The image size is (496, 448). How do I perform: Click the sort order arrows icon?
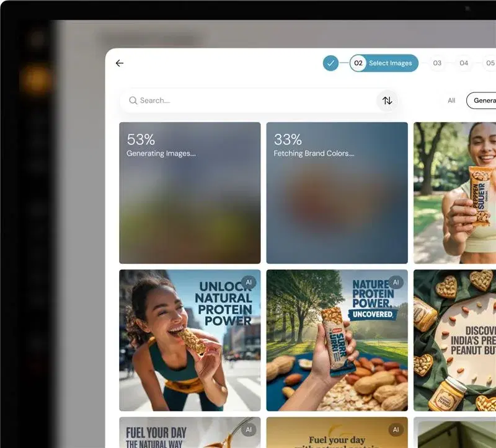click(387, 100)
